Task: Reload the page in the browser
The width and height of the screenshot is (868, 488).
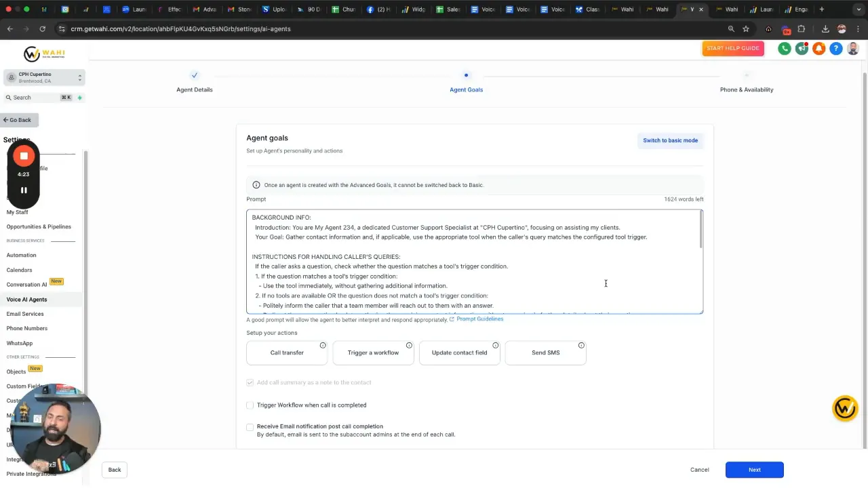Action: click(x=42, y=29)
